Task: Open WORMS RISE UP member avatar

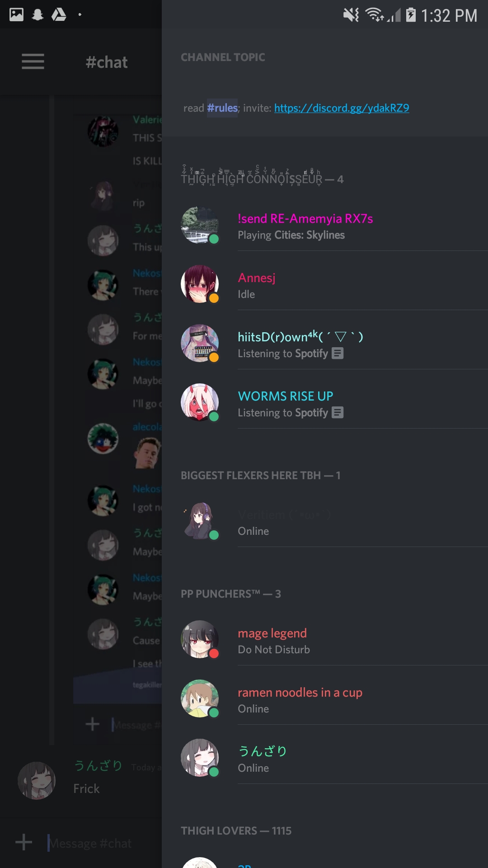Action: point(200,402)
